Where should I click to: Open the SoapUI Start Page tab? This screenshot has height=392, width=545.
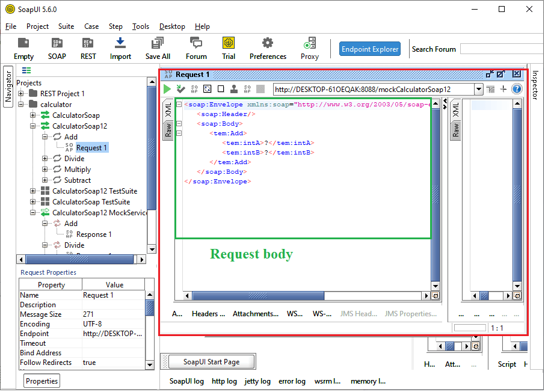coord(211,362)
